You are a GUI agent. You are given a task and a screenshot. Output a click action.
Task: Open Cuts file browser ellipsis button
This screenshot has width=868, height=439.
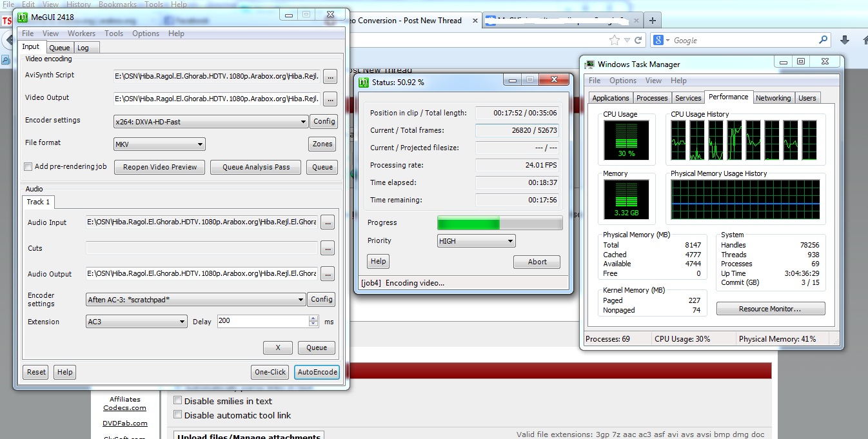coord(328,248)
